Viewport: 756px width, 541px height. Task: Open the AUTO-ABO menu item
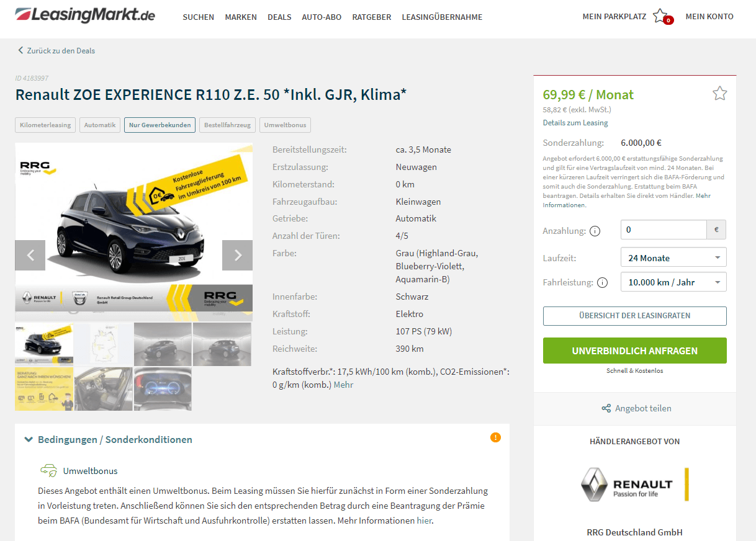click(322, 17)
